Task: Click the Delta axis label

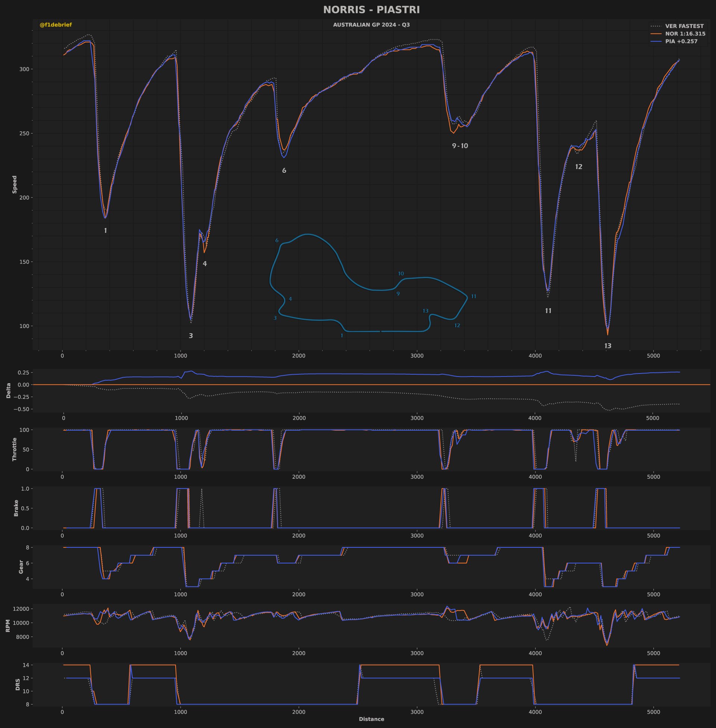Action: (x=8, y=391)
